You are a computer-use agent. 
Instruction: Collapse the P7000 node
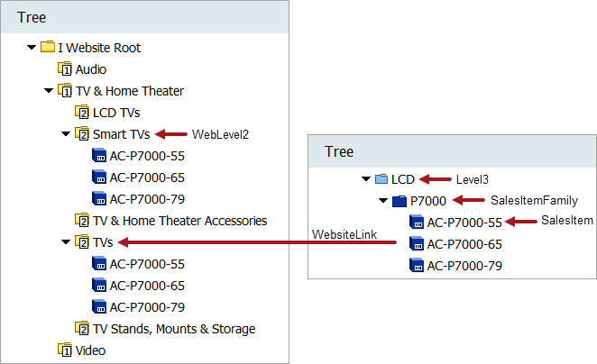point(383,201)
